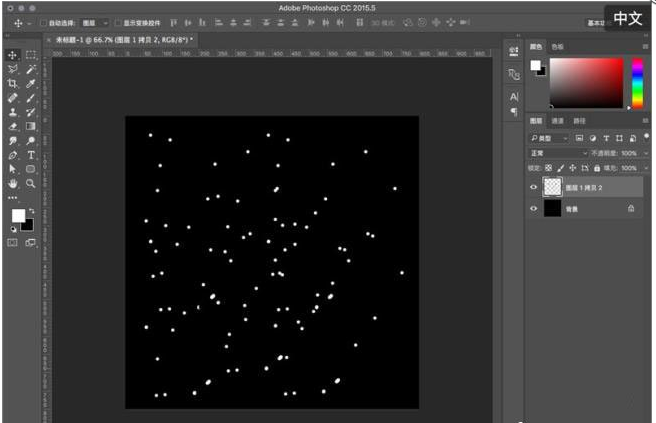Open the 类型 layer filter dropdown
Image resolution: width=656 pixels, height=423 pixels.
(x=549, y=138)
